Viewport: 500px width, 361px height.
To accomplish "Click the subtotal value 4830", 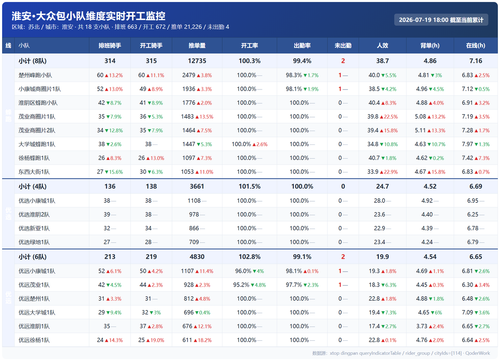I will pos(197,257).
